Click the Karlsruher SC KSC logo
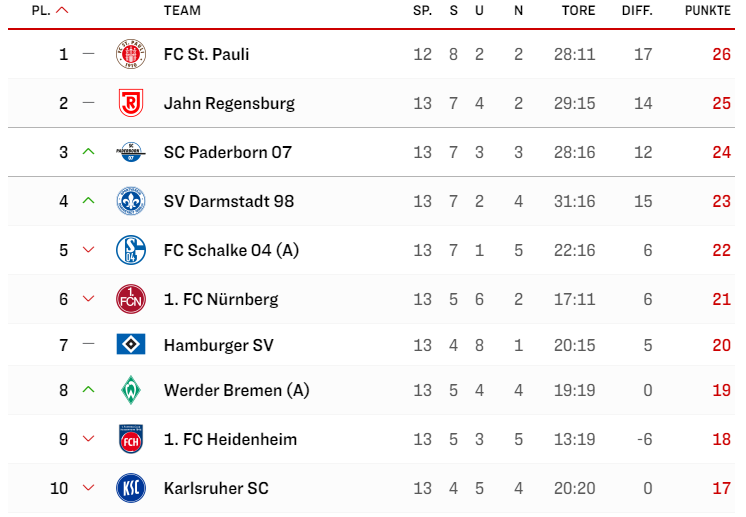The width and height of the screenshot is (746, 517). coord(131,488)
